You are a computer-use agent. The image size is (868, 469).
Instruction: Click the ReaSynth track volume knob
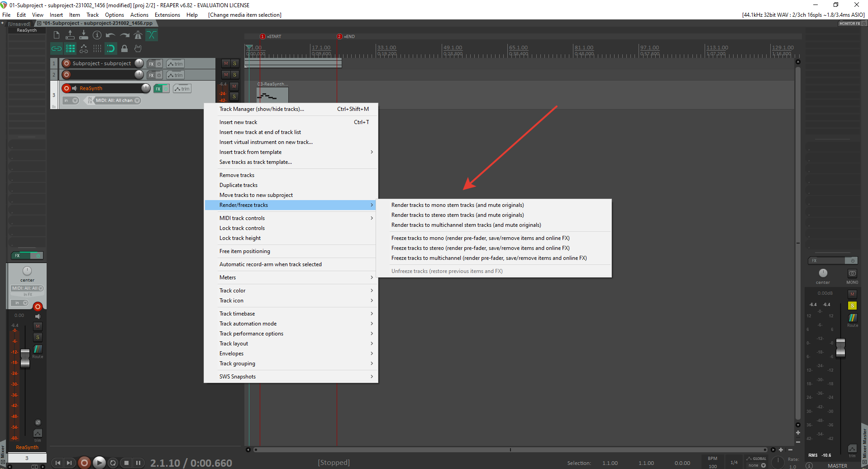point(146,88)
